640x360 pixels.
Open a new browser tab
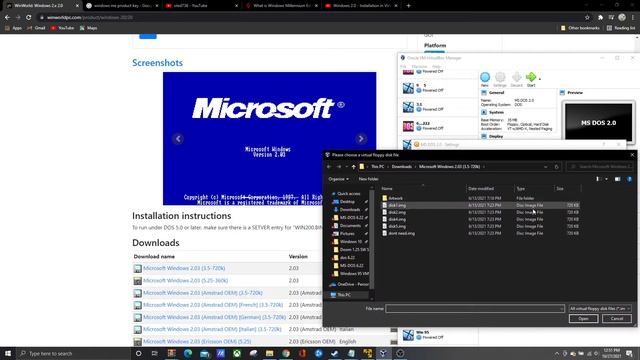coord(409,6)
